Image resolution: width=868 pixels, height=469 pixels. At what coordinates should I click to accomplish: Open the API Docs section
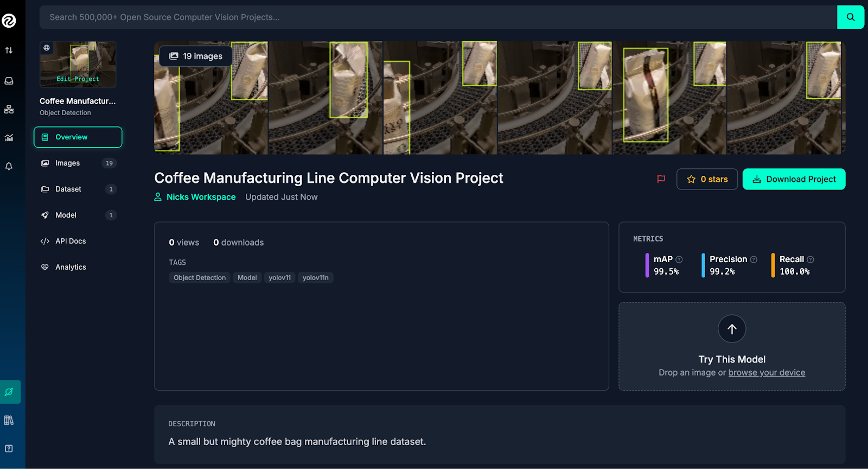[78, 241]
